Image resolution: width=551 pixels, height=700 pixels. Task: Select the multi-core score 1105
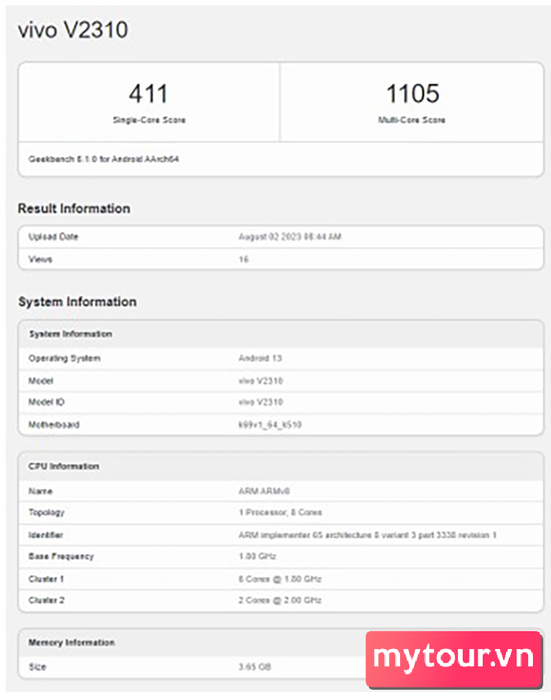tap(413, 93)
